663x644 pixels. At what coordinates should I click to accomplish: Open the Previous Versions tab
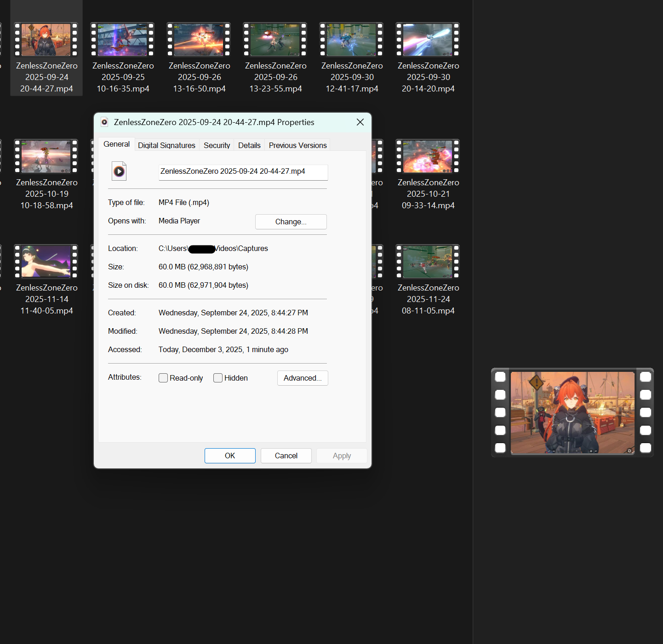click(298, 145)
